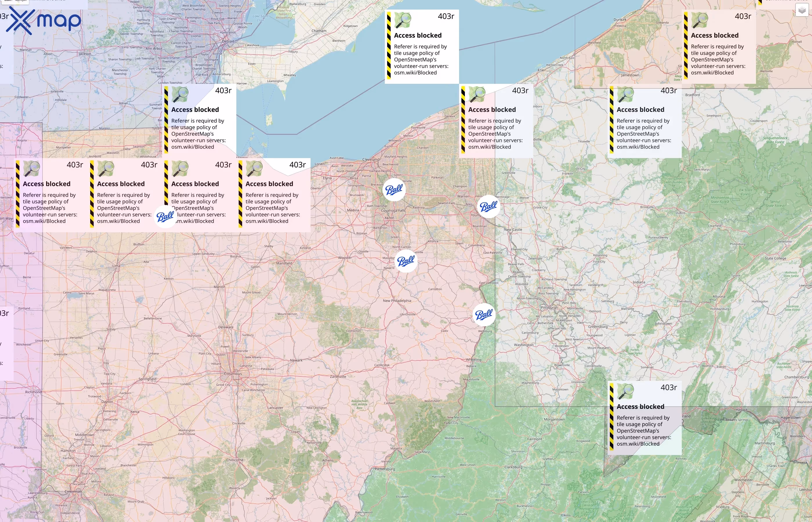Screen dimensions: 812x522
Task: Click the Morgantown city label
Action: coord(554,420)
